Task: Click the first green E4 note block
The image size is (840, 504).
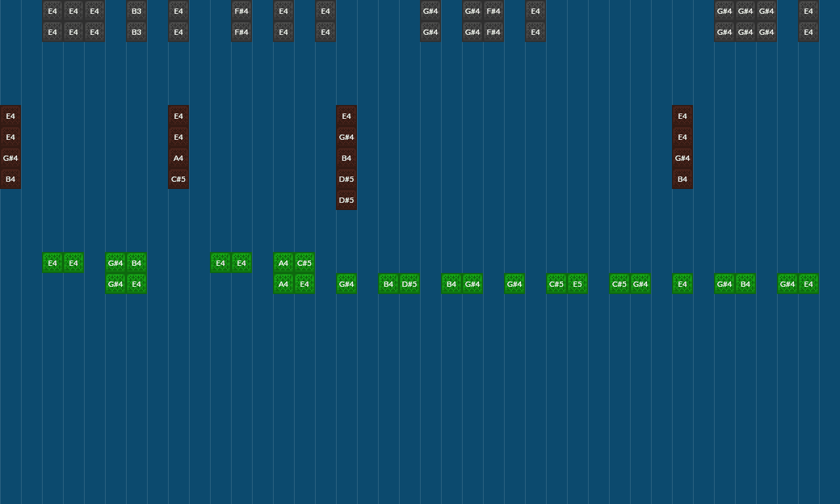Action: [52, 262]
